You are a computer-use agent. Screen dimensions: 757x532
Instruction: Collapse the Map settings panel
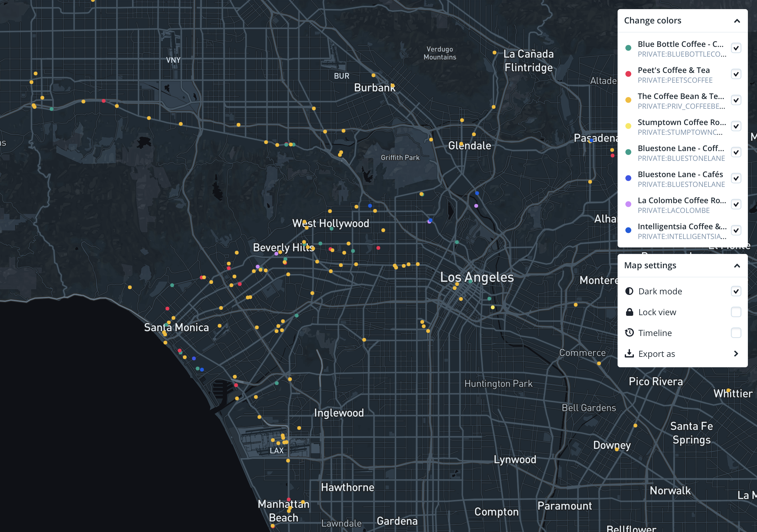[x=737, y=266]
